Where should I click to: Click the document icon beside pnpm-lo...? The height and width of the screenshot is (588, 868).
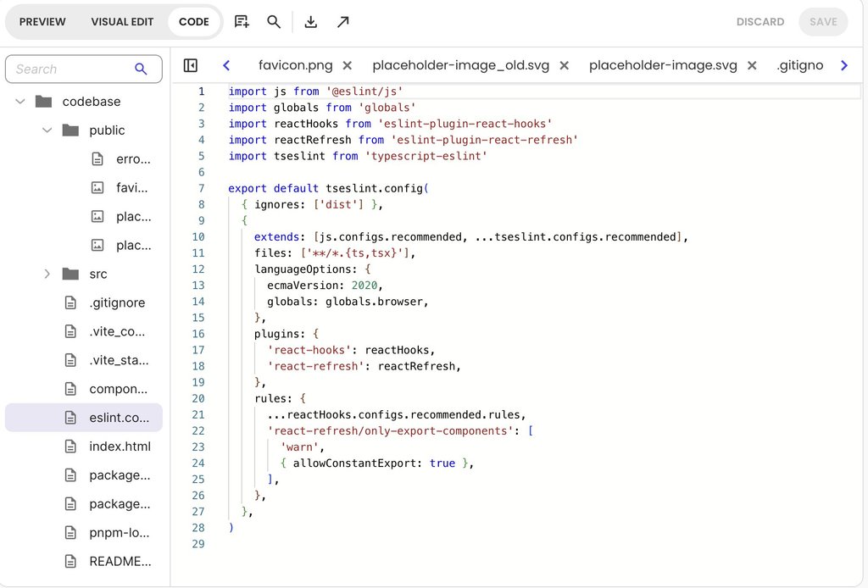click(70, 533)
